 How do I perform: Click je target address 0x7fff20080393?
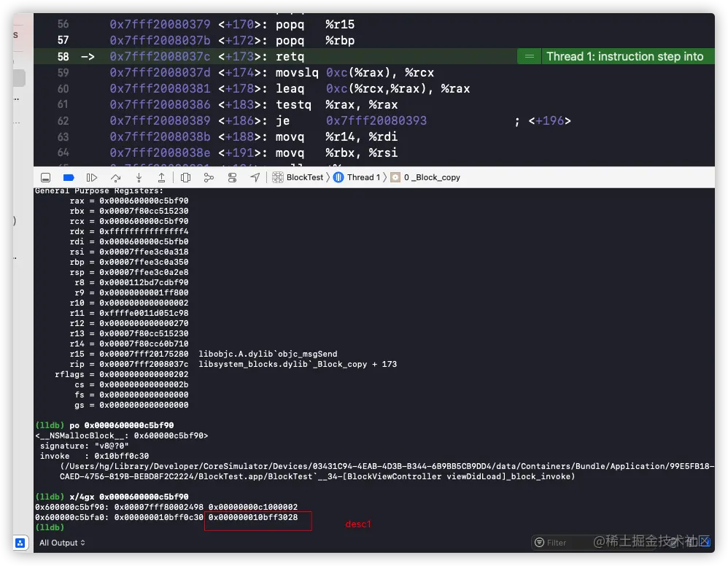point(376,121)
